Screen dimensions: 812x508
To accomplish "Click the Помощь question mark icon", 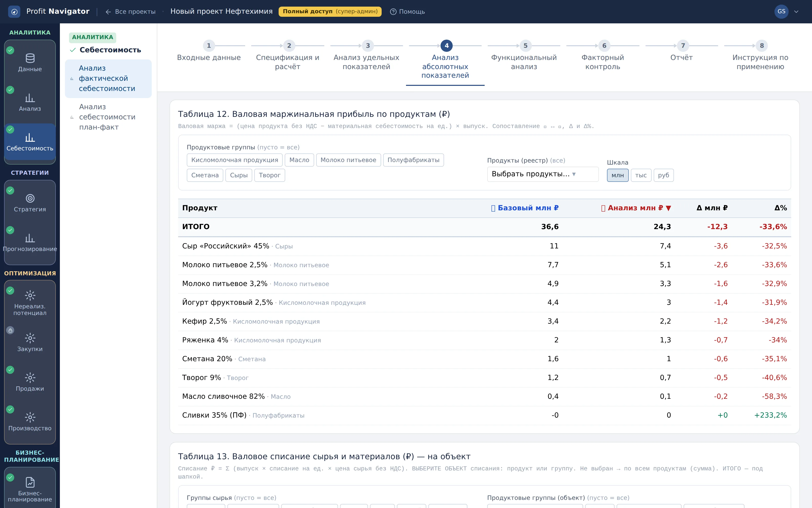I will 393,12.
